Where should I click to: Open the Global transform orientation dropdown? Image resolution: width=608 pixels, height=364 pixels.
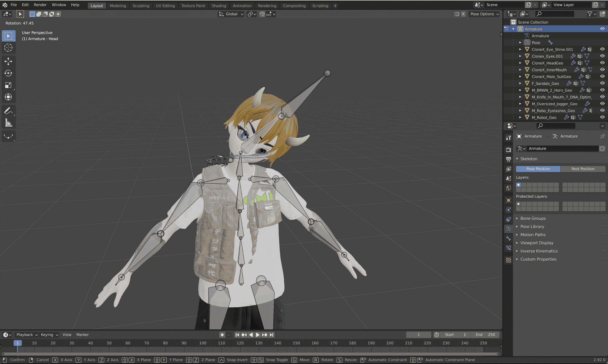pyautogui.click(x=231, y=14)
